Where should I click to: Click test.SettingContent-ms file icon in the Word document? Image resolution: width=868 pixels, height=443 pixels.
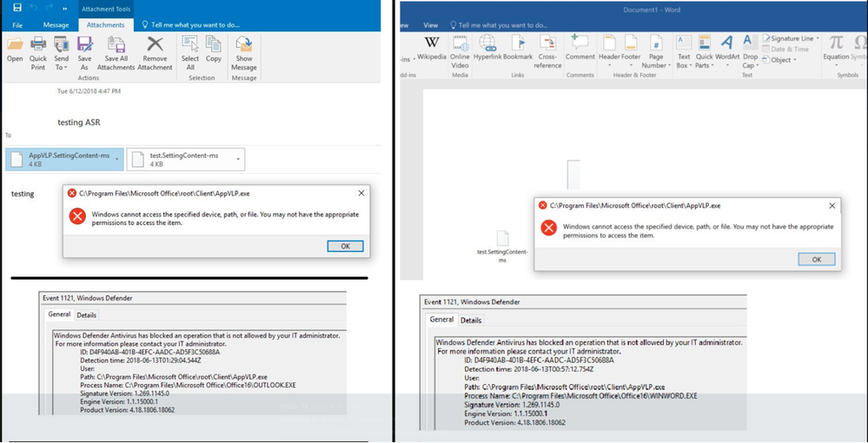click(503, 238)
